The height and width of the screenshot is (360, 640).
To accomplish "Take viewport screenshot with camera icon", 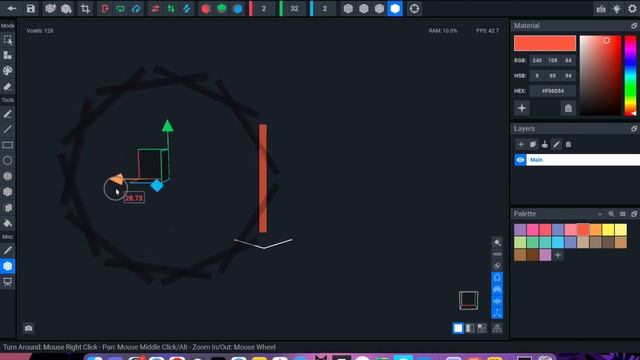I will (29, 328).
